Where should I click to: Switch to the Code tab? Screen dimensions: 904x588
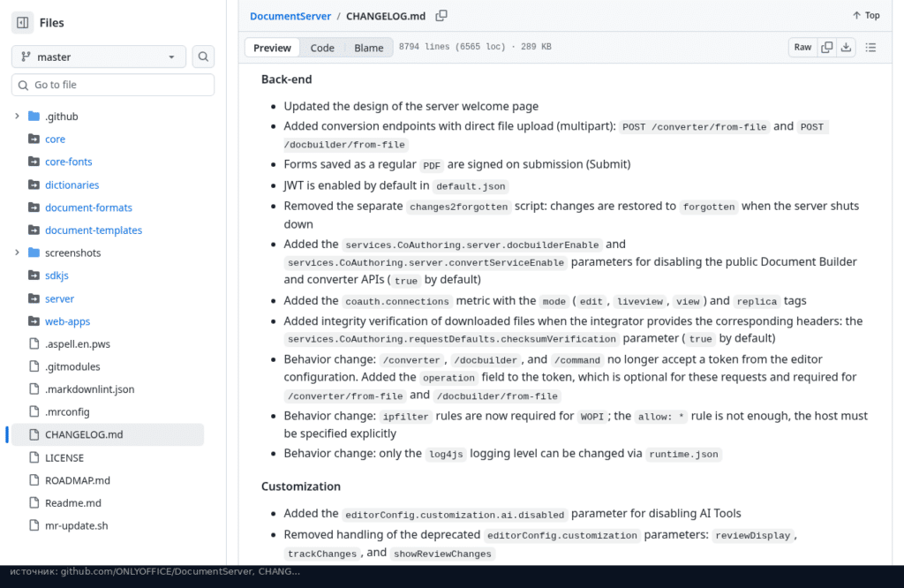click(322, 48)
